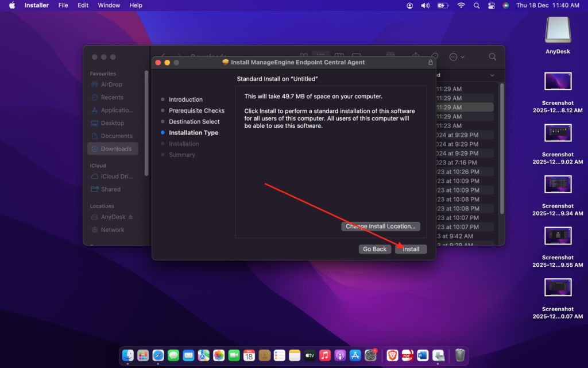Open App Store from the Dock
Screen dimensions: 588x368
click(355, 355)
